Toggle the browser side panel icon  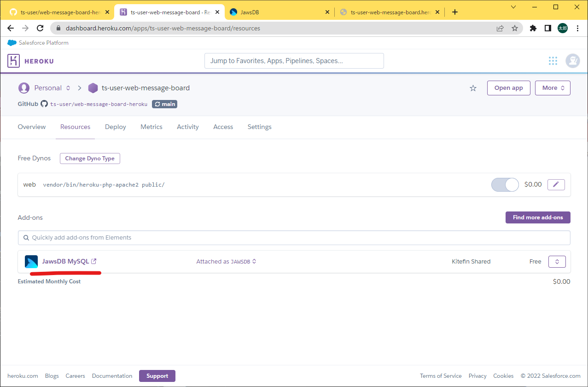(x=548, y=28)
